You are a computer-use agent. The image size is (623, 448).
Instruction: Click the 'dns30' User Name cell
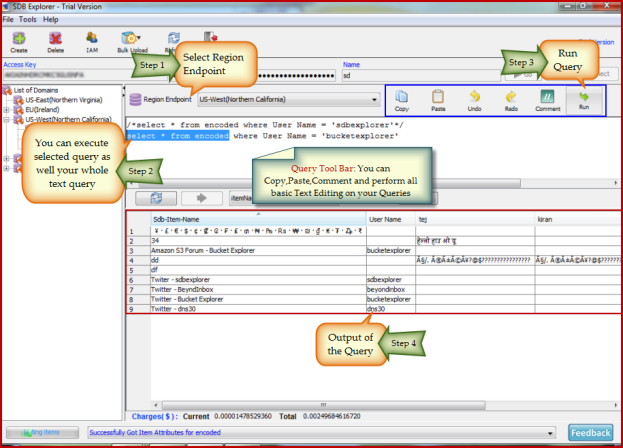pos(391,309)
